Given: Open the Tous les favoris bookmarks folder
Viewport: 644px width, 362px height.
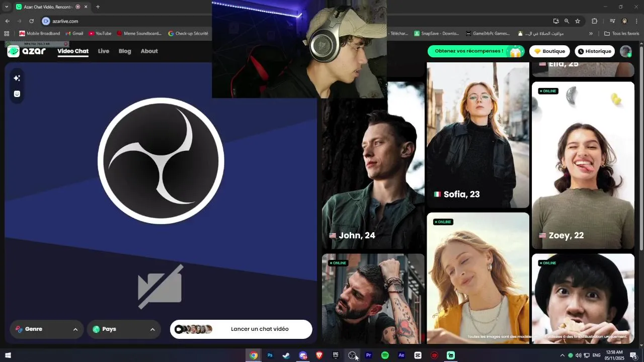Looking at the screenshot, I should [x=622, y=34].
